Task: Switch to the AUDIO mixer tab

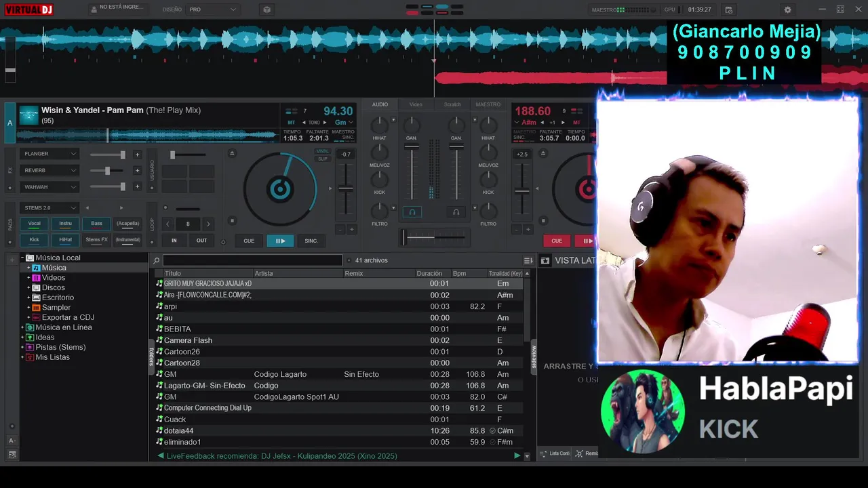Action: click(x=380, y=104)
